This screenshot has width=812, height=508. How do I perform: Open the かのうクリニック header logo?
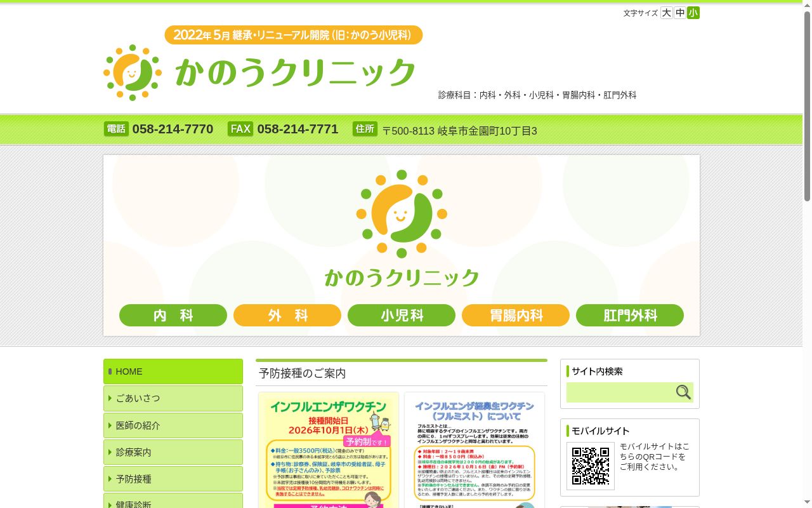point(259,72)
